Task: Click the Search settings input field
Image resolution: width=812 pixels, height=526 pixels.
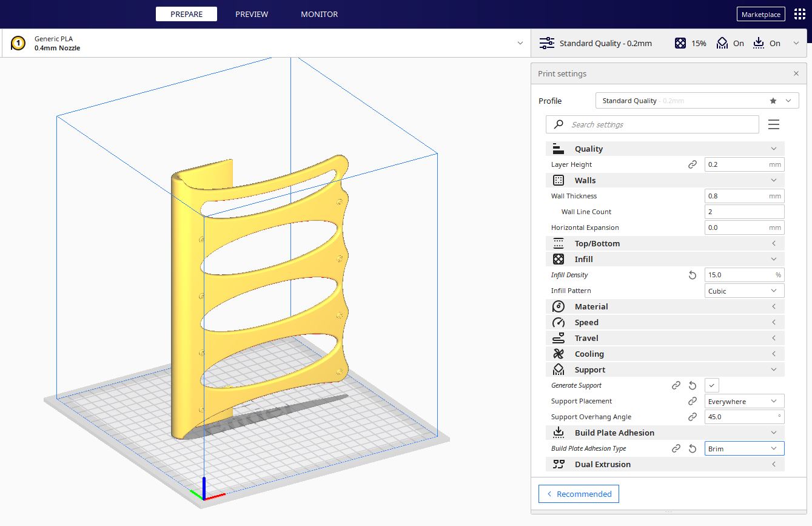Action: [661, 124]
